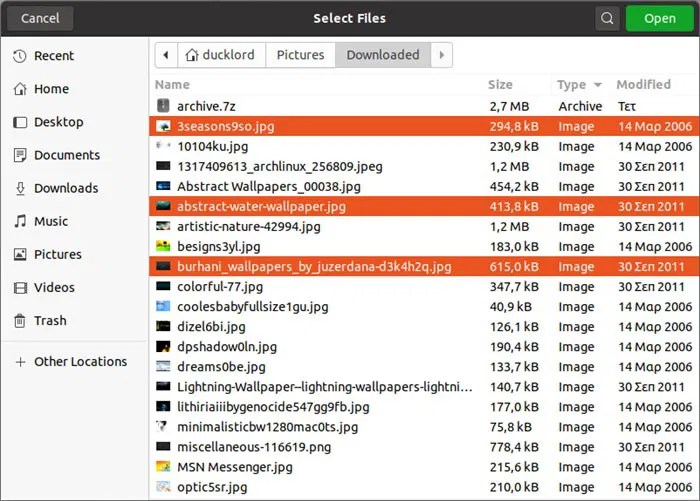700x501 pixels.
Task: Click the thumbnail of 3seasons9so.jpg
Action: (x=163, y=126)
